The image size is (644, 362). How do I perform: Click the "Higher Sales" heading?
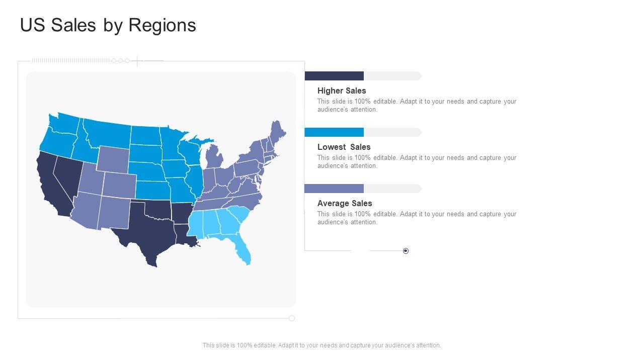[x=342, y=90]
